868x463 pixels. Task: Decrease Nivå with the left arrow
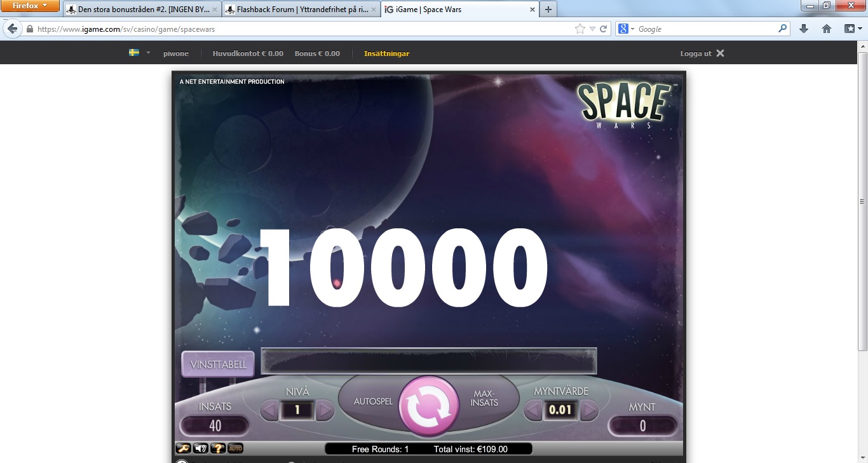[269, 410]
